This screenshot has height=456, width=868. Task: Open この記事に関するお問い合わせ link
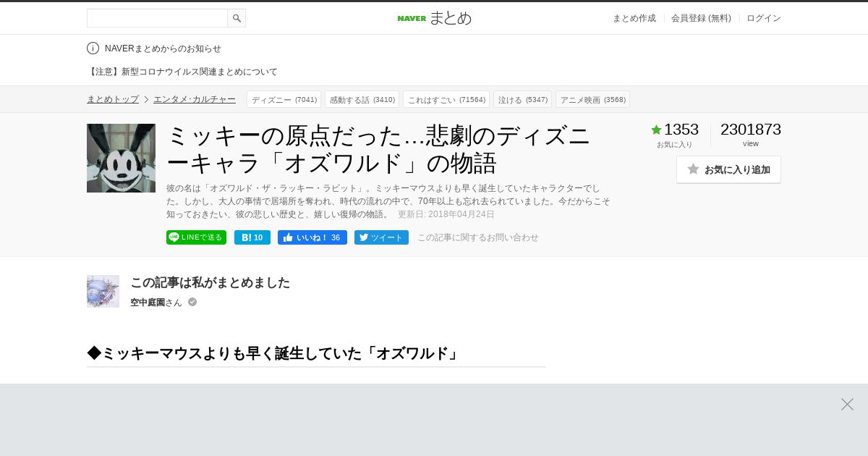pyautogui.click(x=477, y=237)
